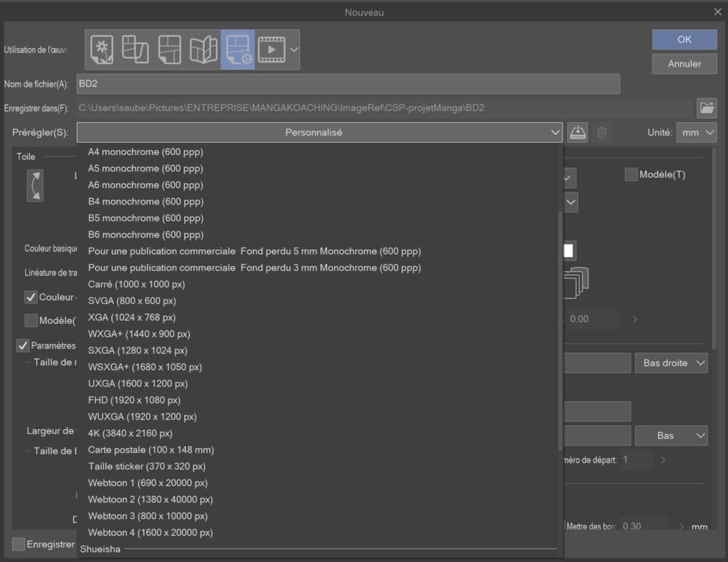Edit the Nom de fichier field
This screenshot has height=562, width=728.
348,84
